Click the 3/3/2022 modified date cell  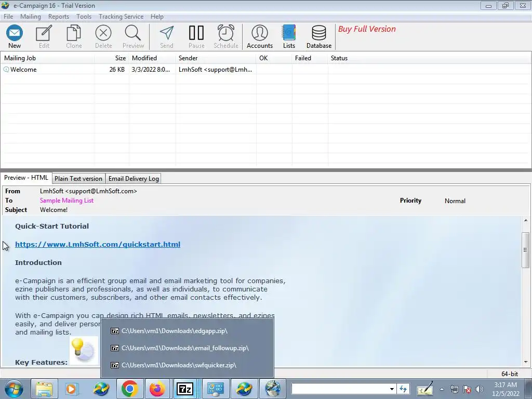151,70
